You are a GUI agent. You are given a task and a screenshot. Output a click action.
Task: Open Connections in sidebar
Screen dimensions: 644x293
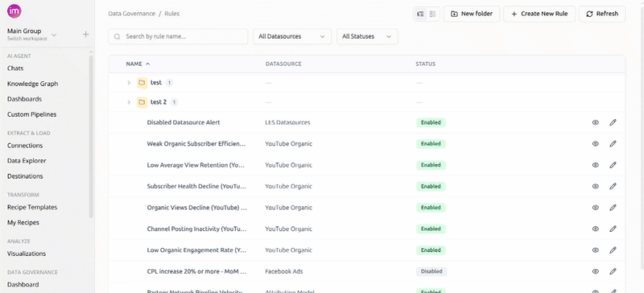pyautogui.click(x=25, y=146)
